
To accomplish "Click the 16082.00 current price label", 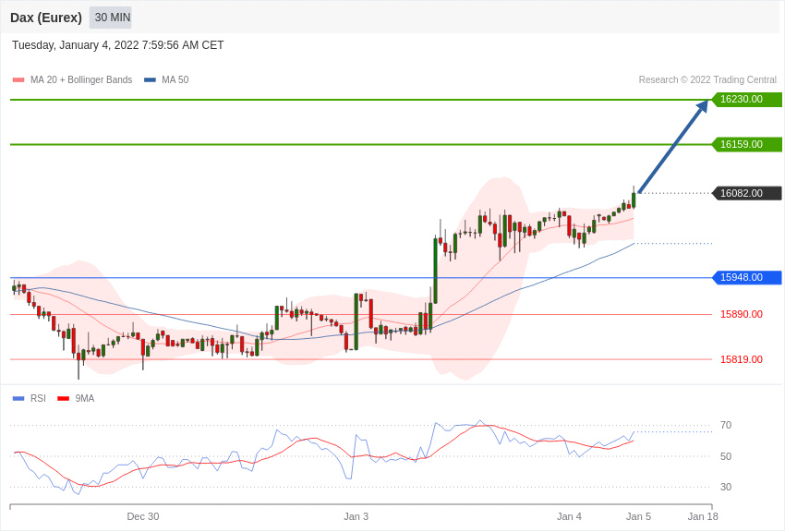I will click(746, 193).
